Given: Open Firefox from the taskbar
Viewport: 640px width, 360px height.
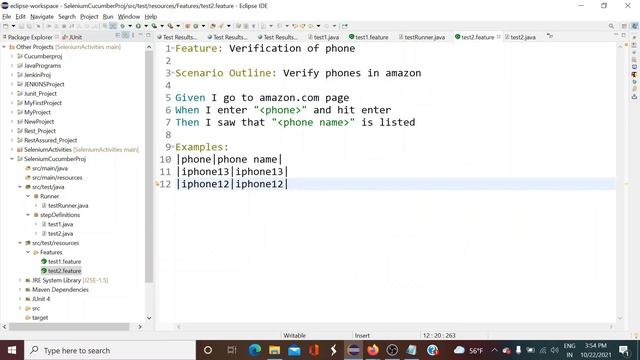Looking at the screenshot, I should coord(373,350).
